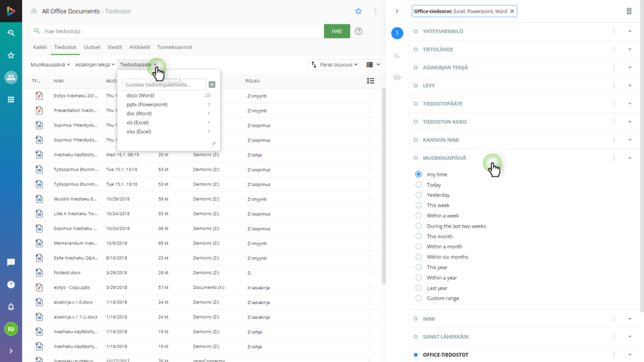Pin the Tiedostopääte dropdown
Screen dimensions: 644x362
(213, 144)
